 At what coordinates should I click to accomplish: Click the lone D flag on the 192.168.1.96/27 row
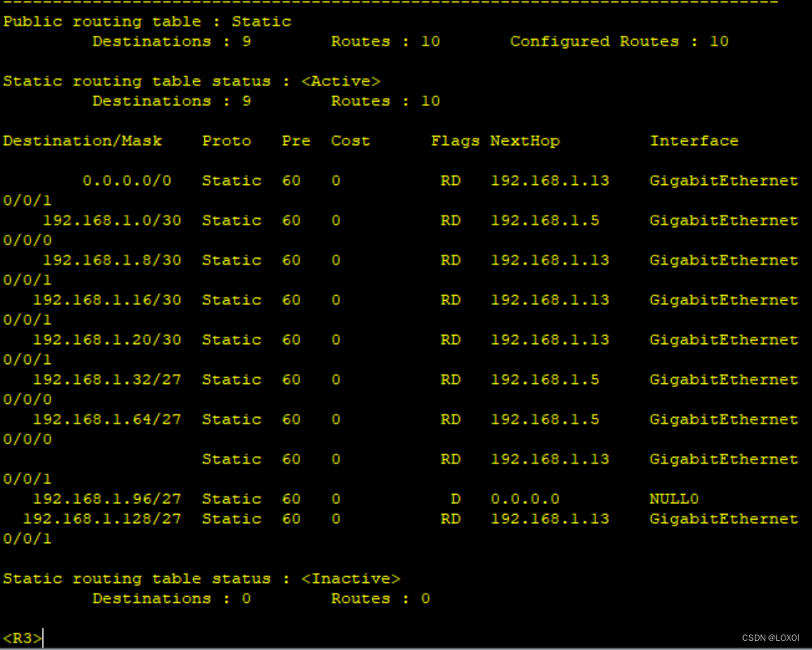(x=455, y=499)
